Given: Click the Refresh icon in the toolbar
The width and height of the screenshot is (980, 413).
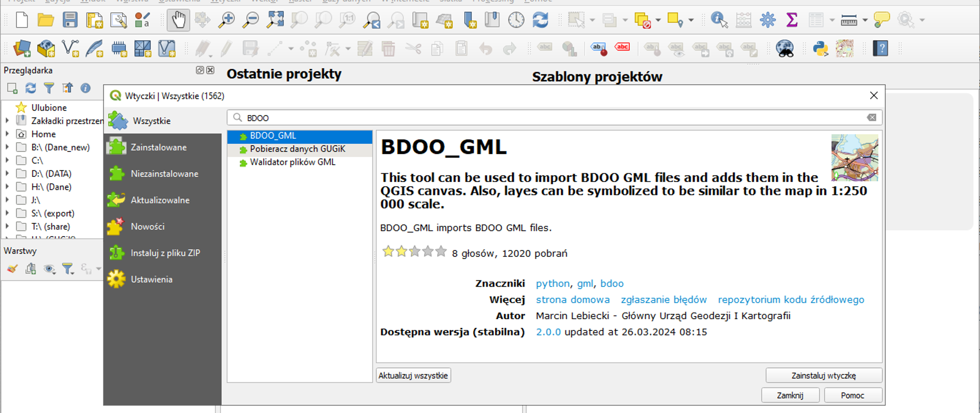Looking at the screenshot, I should point(540,20).
